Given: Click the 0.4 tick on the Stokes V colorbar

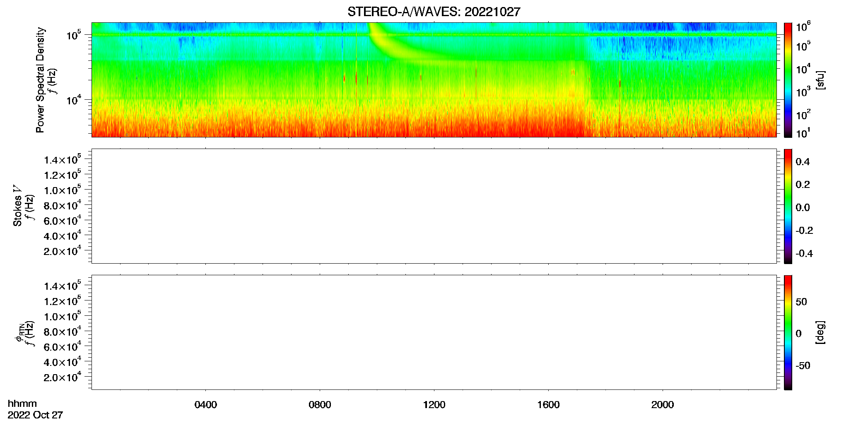Looking at the screenshot, I should pyautogui.click(x=803, y=162).
